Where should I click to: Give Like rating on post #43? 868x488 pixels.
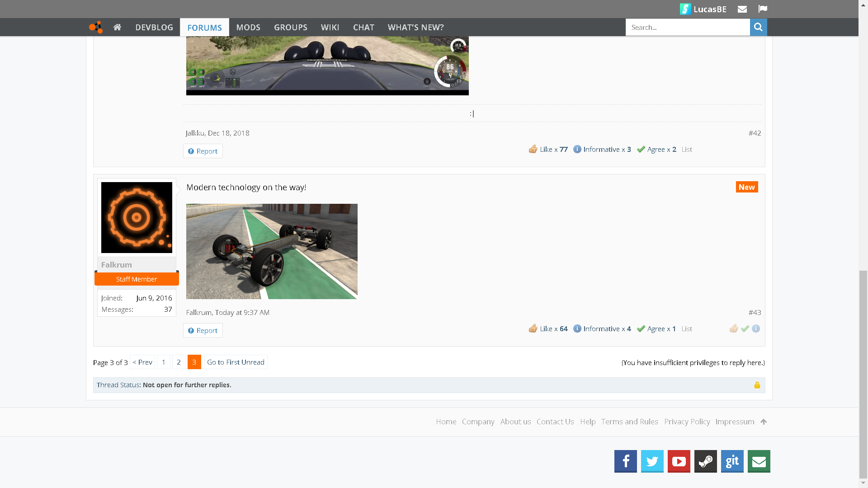734,328
